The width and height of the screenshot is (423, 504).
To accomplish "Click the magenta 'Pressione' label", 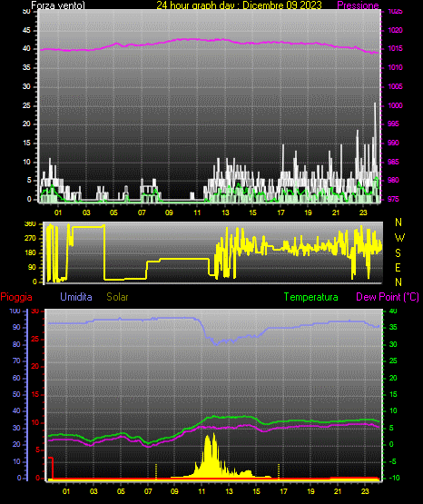I will point(358,5).
